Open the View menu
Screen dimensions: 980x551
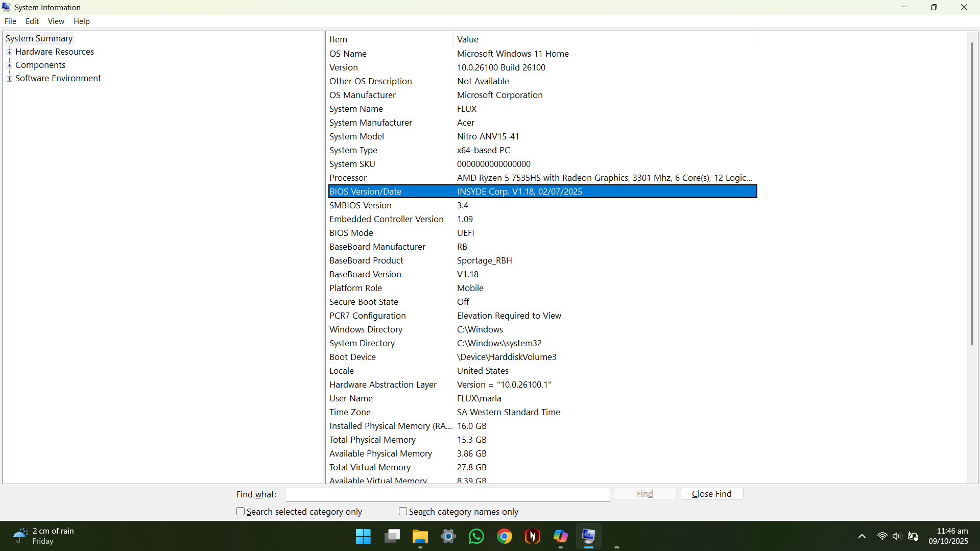click(56, 21)
